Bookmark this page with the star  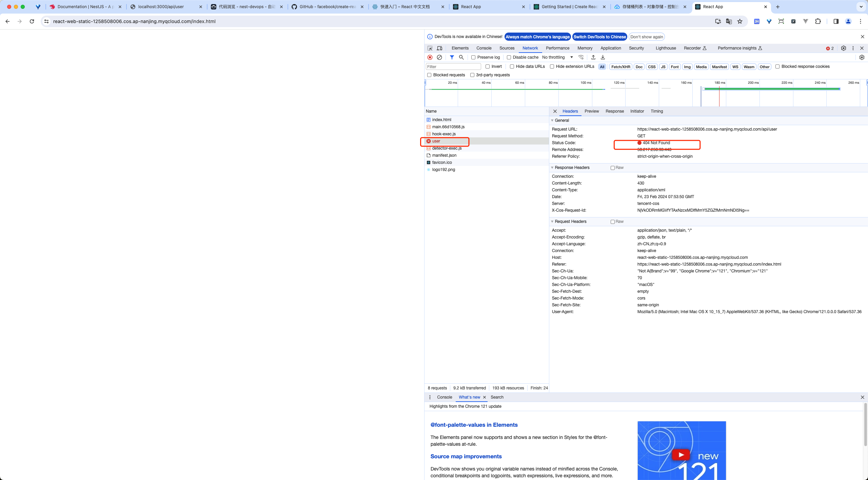coord(740,21)
